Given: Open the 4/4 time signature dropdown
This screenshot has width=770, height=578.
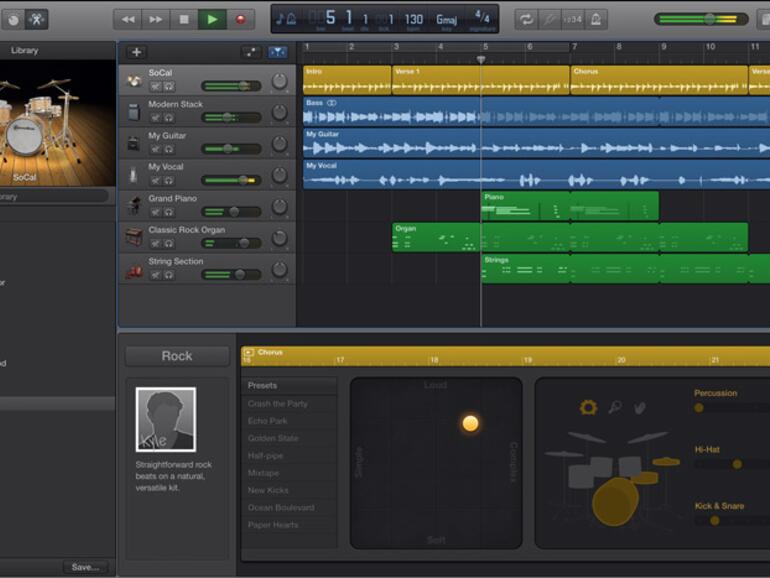Looking at the screenshot, I should 482,19.
